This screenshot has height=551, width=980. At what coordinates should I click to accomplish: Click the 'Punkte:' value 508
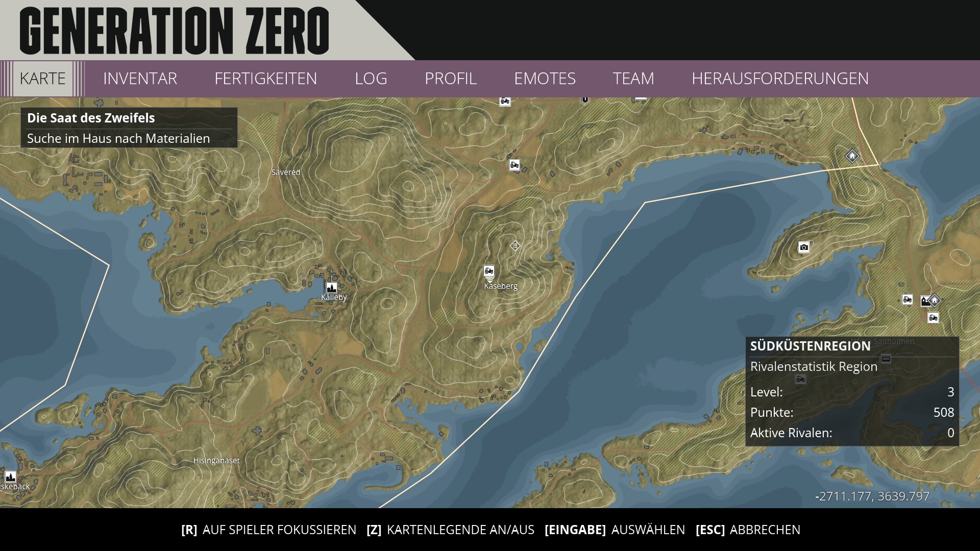[x=944, y=412]
